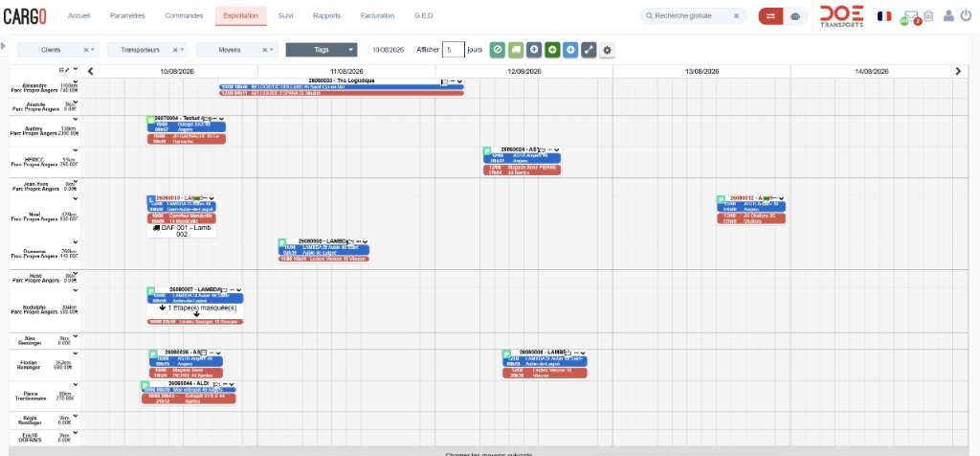Expand the left side panel arrow
The image size is (980, 456).
[3, 46]
